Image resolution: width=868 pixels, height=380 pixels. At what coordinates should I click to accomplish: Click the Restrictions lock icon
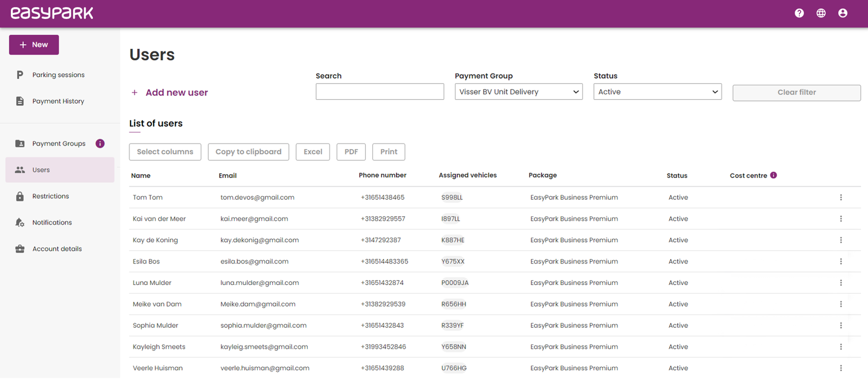coord(20,196)
